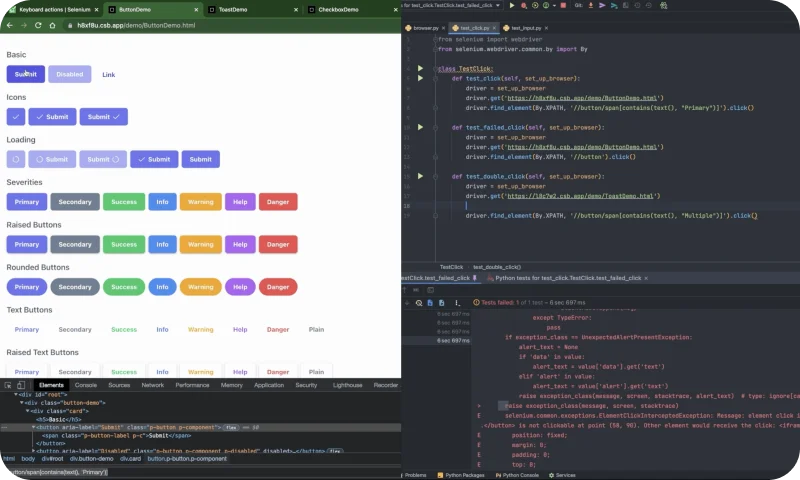
Task: Toggle the DevTools device toolbar icon
Action: (x=21, y=385)
